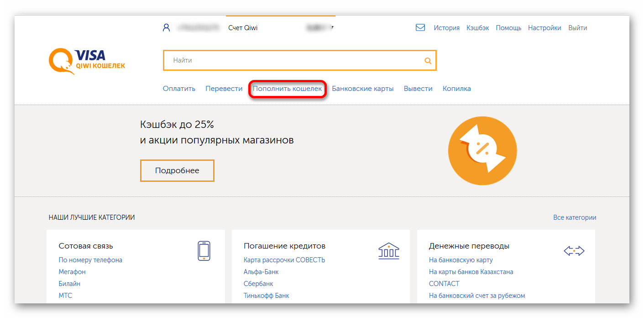Go to the История page
This screenshot has height=318, width=644.
[446, 28]
